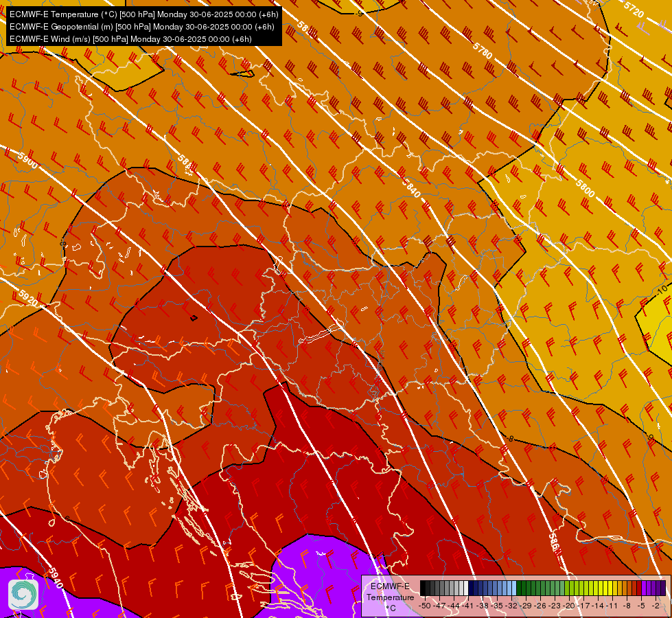Click the -14 tick label on the colour scale
672x618 pixels.
pyautogui.click(x=598, y=606)
